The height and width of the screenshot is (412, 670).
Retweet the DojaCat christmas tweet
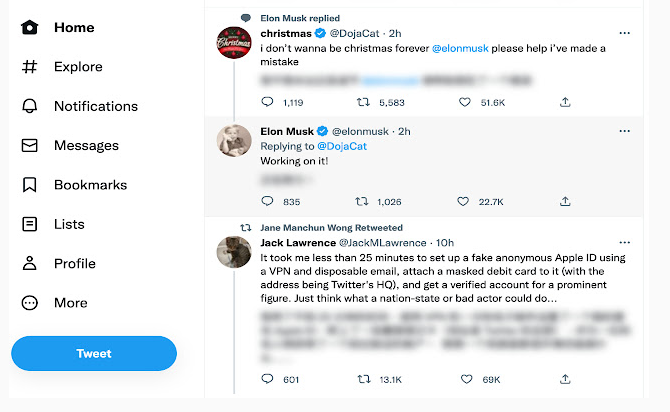coord(363,102)
